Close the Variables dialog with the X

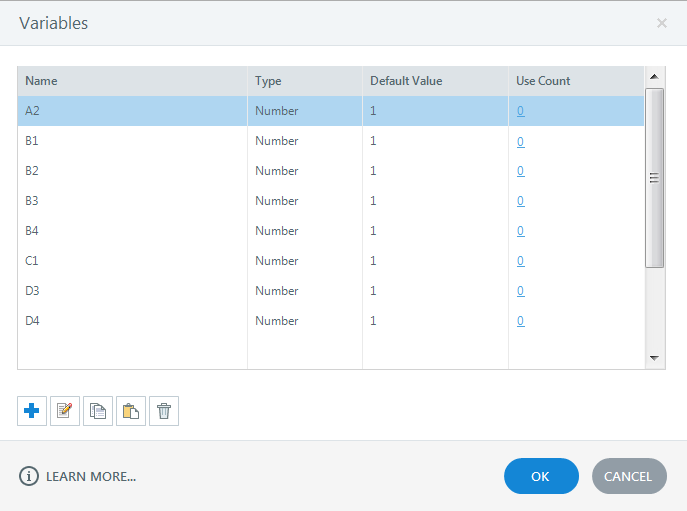click(x=661, y=23)
